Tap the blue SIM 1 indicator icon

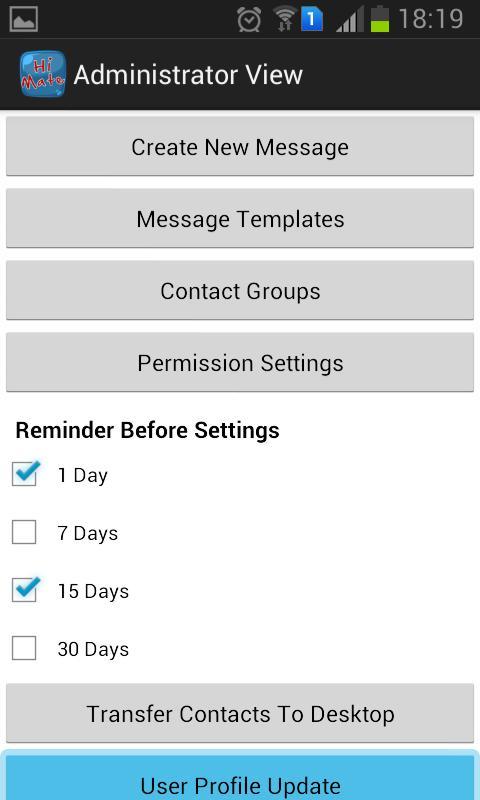312,19
